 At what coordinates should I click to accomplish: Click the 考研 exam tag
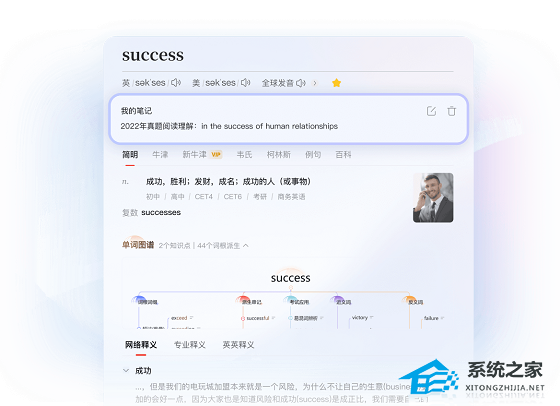pyautogui.click(x=260, y=197)
